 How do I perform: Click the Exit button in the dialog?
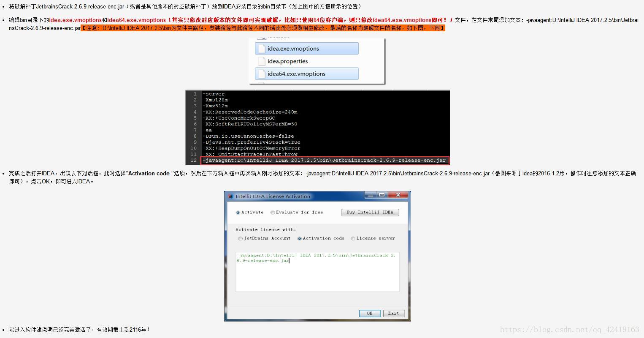394,313
